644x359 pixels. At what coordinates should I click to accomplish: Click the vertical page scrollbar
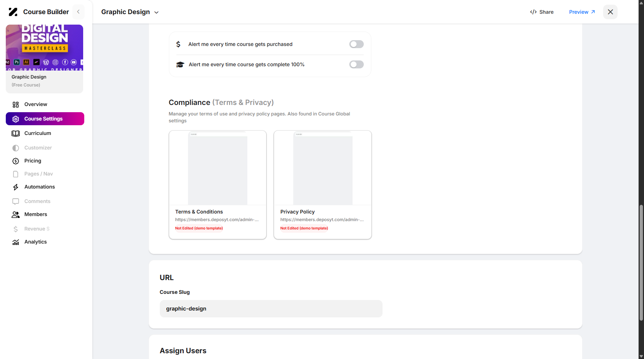tap(641, 263)
